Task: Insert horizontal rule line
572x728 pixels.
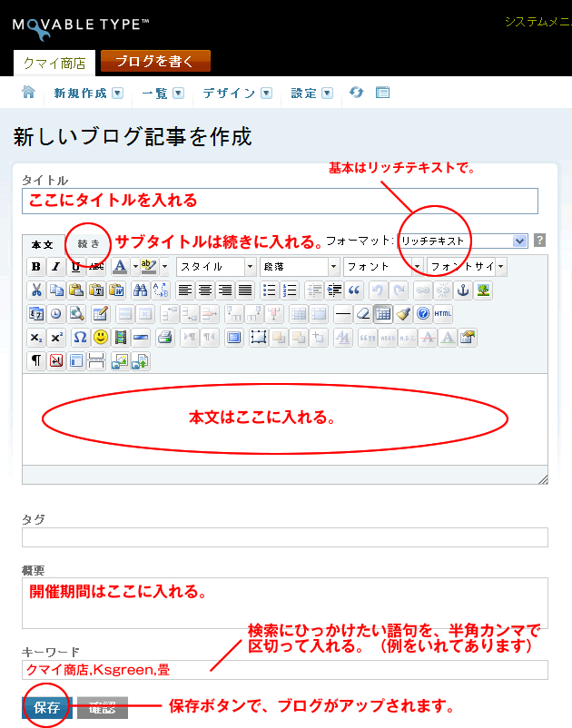Action: (x=343, y=314)
